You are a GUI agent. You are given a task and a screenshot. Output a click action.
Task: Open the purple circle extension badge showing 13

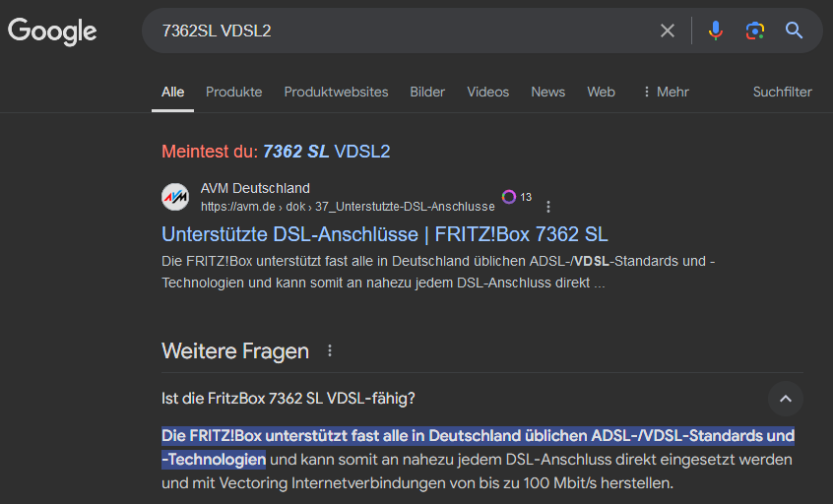(x=517, y=197)
